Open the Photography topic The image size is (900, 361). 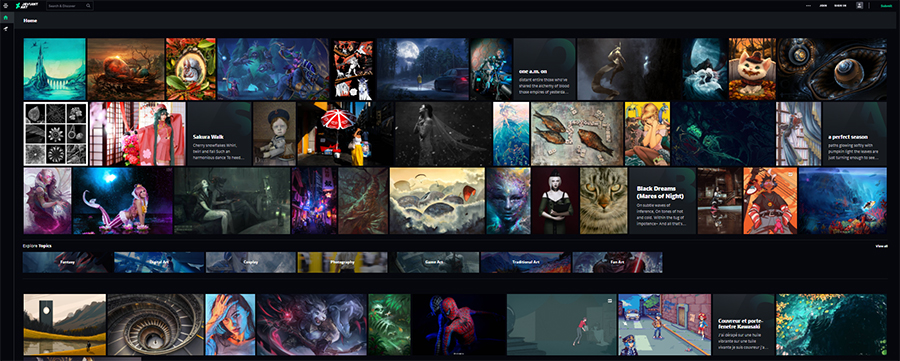[x=343, y=262]
